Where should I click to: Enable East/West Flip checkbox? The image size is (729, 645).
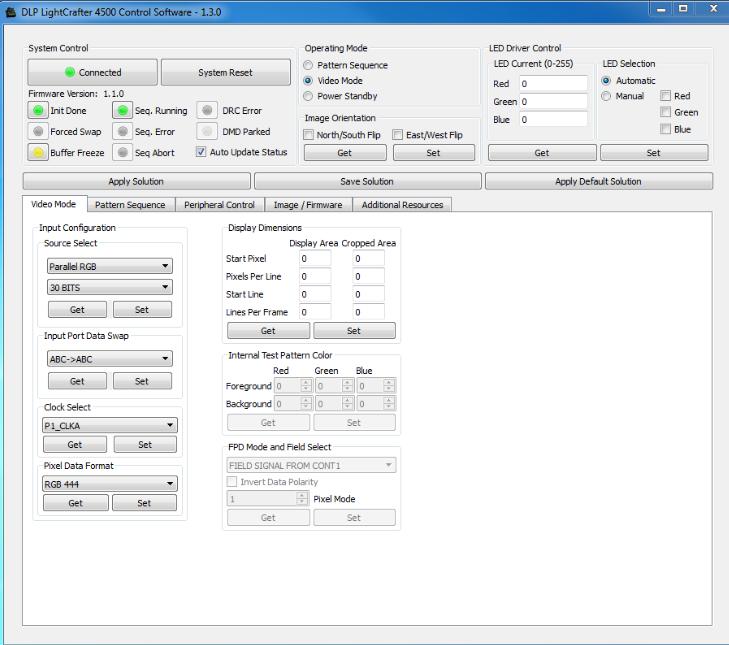click(x=398, y=135)
